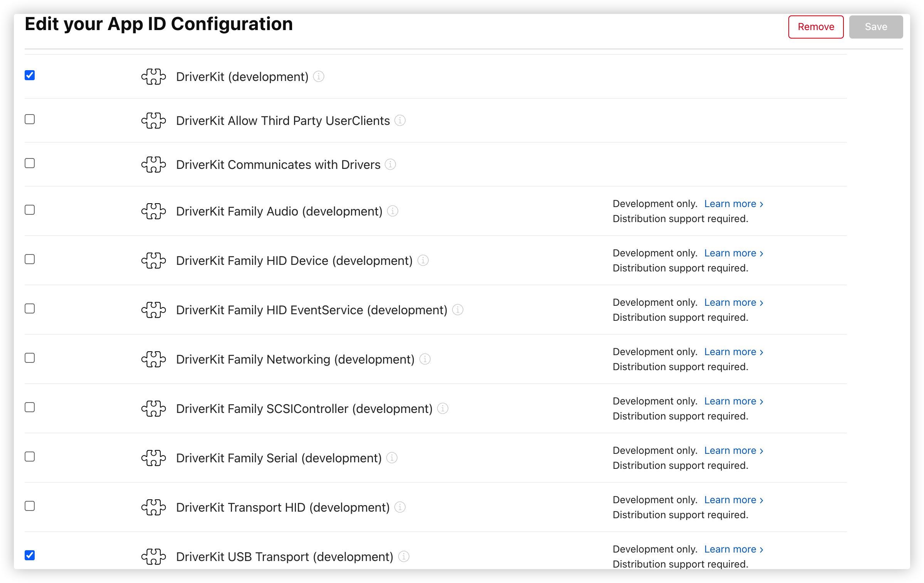
Task: Click the red Remove button
Action: (x=816, y=27)
